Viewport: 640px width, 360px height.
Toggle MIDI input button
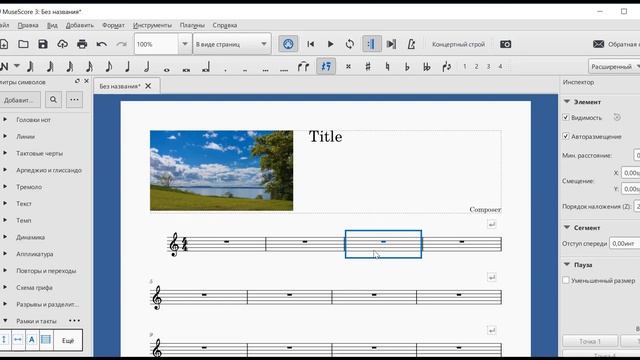[x=288, y=44]
